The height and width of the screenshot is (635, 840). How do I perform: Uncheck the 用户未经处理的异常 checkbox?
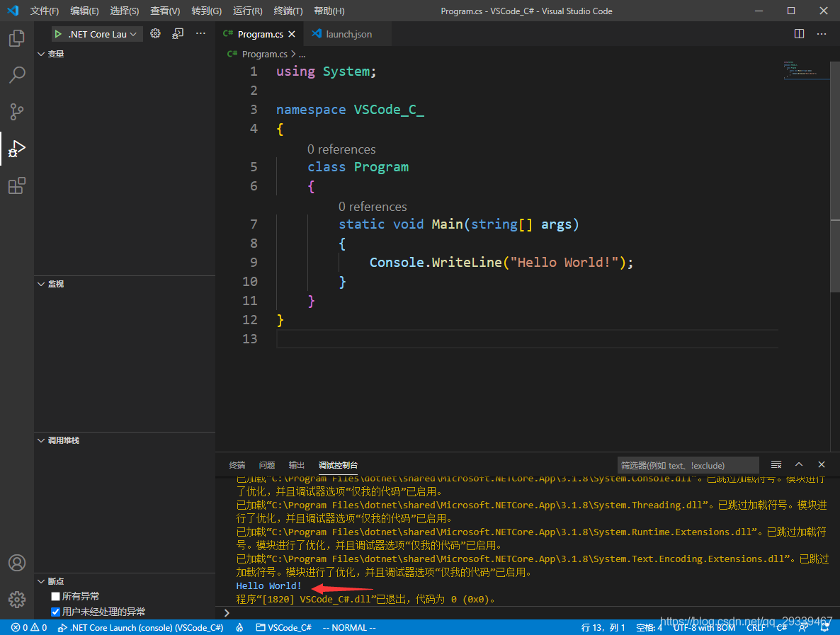[56, 612]
